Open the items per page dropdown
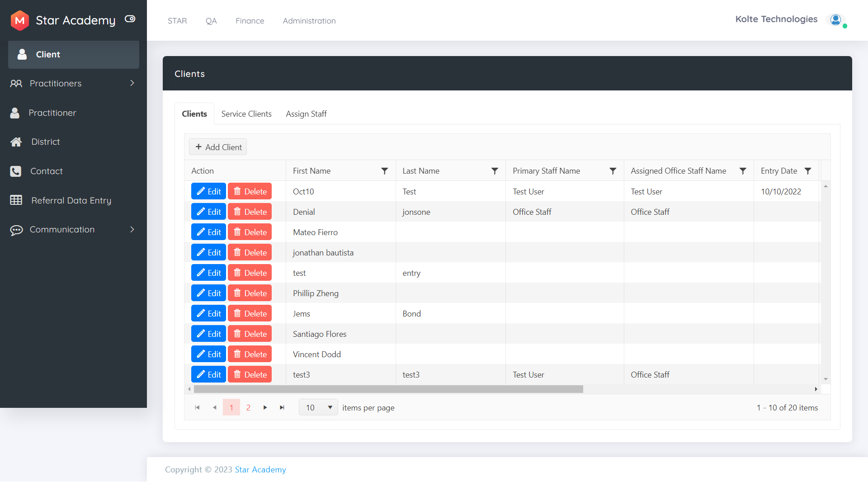868x482 pixels. (318, 408)
